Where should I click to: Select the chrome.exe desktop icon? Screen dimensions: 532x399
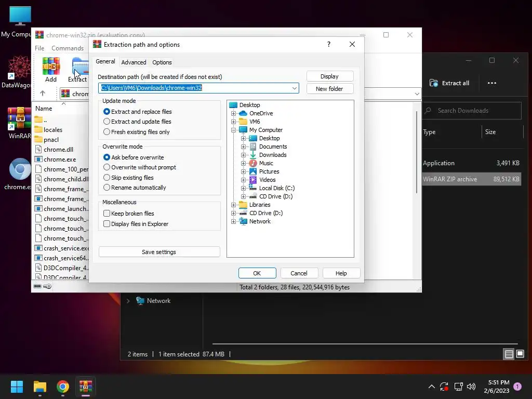[19, 174]
